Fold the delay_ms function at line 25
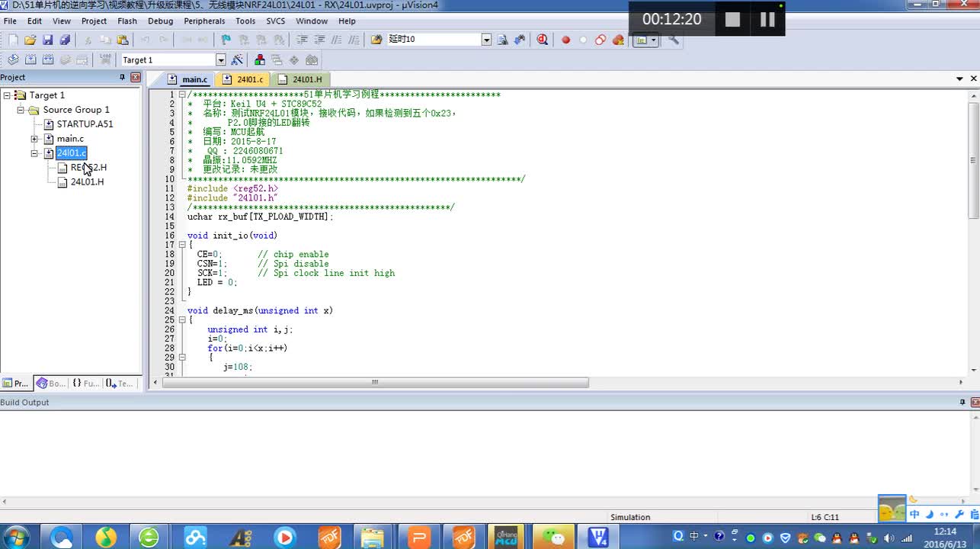The width and height of the screenshot is (980, 549). 182,319
